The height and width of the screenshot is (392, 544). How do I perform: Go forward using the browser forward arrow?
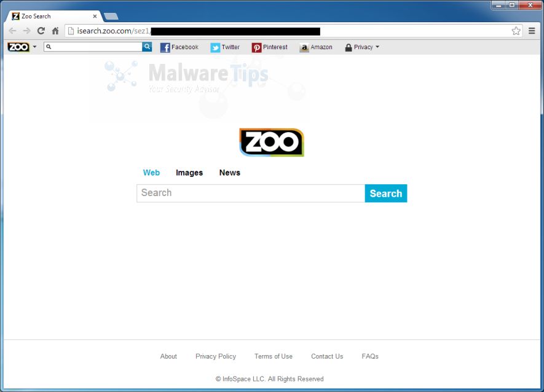point(26,31)
